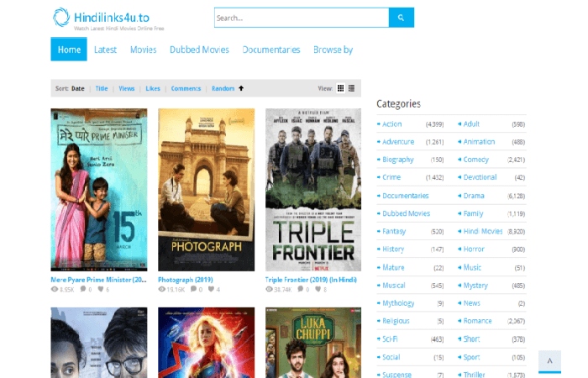Open the Religious category
This screenshot has width=588, height=378.
(396, 321)
